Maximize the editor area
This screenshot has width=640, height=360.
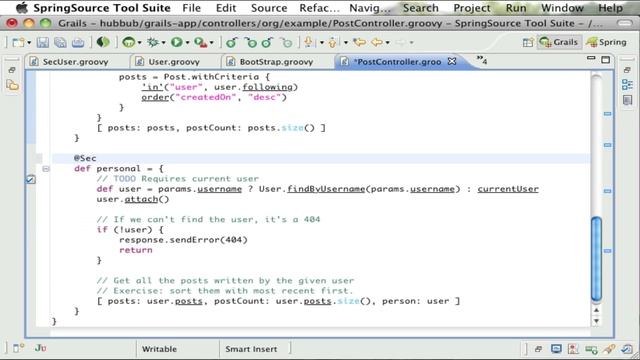point(606,60)
